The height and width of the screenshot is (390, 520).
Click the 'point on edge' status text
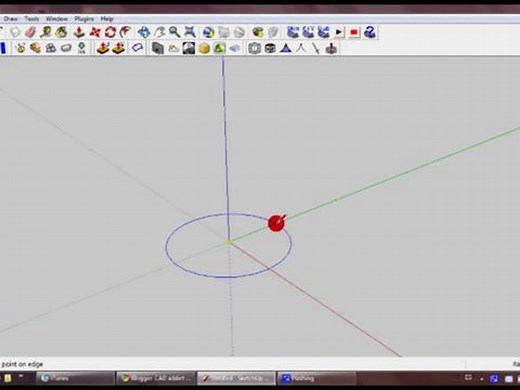click(22, 364)
